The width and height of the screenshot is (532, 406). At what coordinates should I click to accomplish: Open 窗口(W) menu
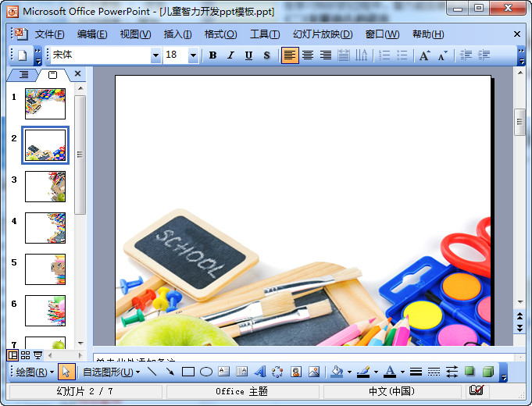(382, 34)
